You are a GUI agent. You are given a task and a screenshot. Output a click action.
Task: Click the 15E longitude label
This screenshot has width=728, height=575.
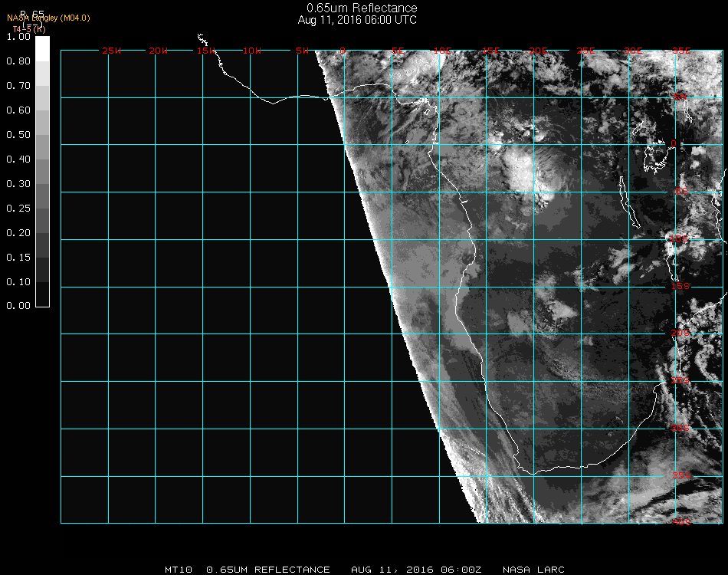tap(490, 51)
